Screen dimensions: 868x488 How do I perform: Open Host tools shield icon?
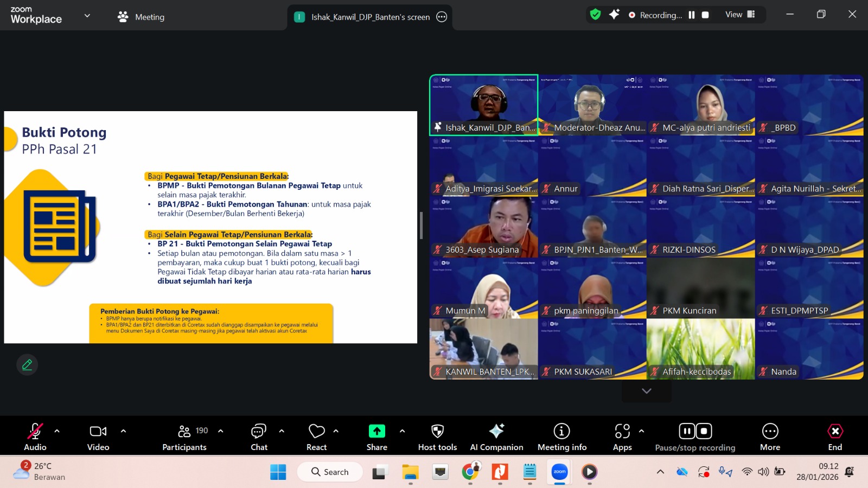[x=437, y=432]
